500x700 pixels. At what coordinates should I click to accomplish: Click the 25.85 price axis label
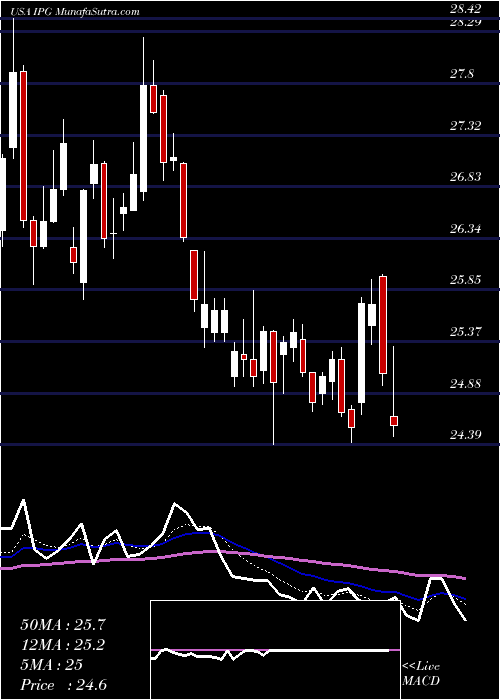click(466, 280)
